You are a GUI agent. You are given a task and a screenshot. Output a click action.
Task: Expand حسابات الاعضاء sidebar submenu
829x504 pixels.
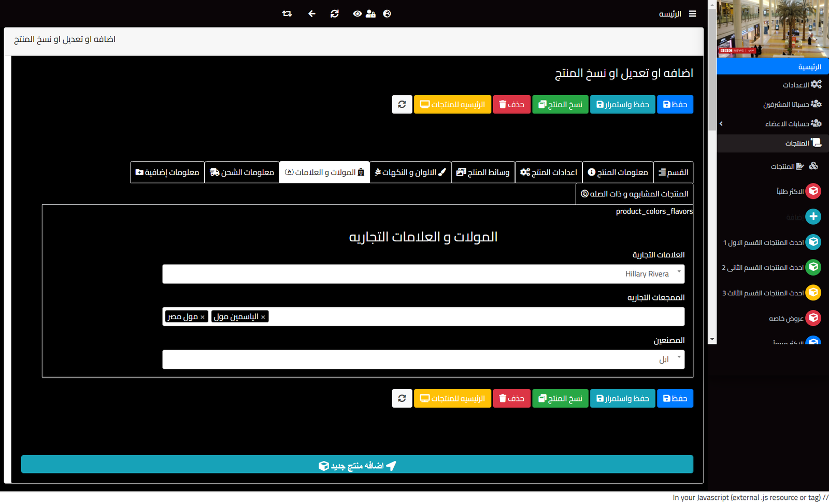pos(721,123)
